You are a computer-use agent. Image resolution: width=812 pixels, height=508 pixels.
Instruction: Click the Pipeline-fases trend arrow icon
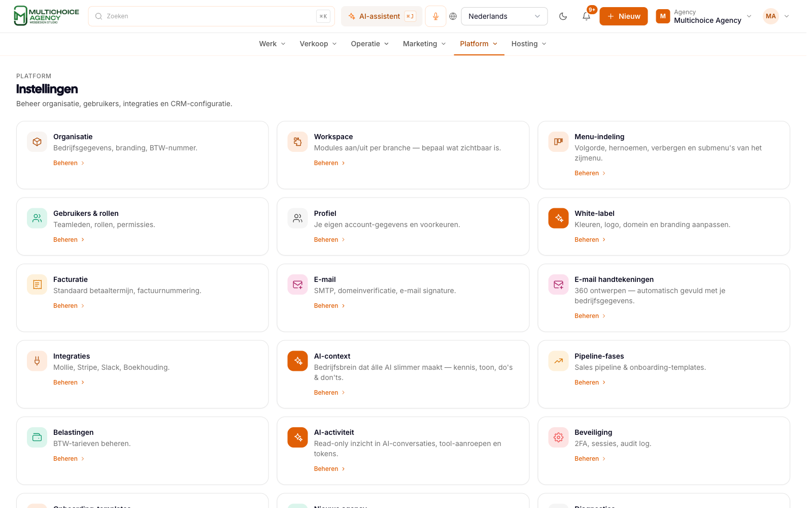point(558,361)
